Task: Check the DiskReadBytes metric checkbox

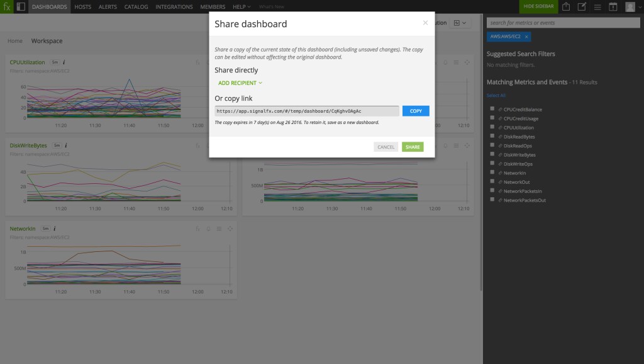Action: tap(492, 136)
